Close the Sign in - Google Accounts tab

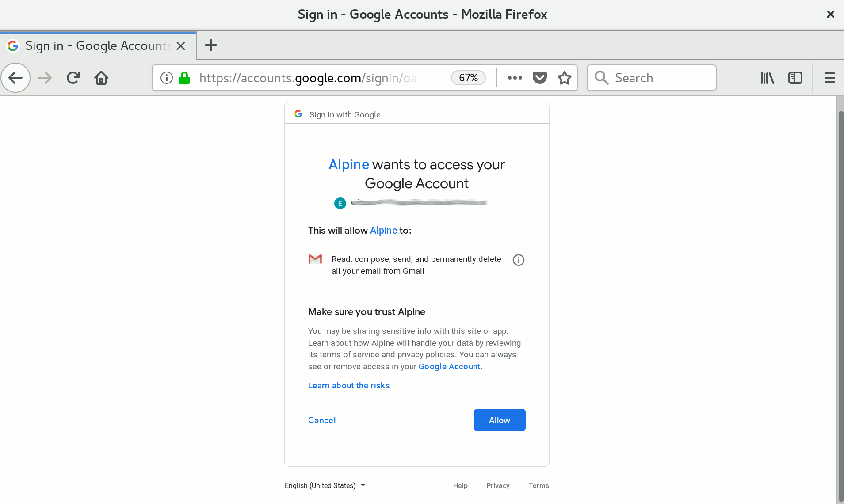(x=181, y=46)
